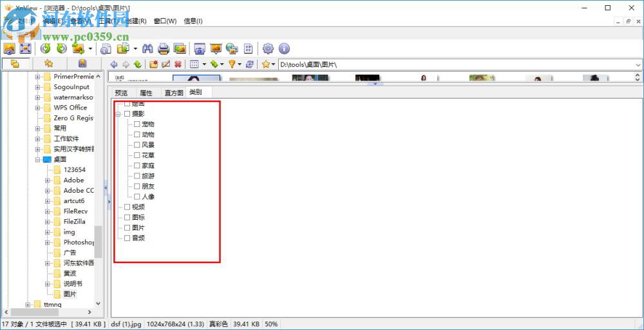Image resolution: width=644 pixels, height=330 pixels.
Task: Select the FileZilla folder
Action: tap(74, 222)
